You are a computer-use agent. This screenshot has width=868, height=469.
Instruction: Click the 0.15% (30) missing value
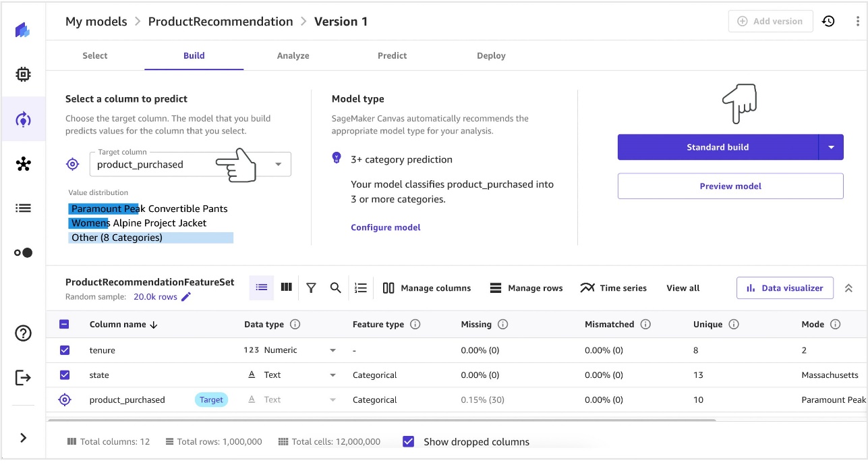pos(483,399)
